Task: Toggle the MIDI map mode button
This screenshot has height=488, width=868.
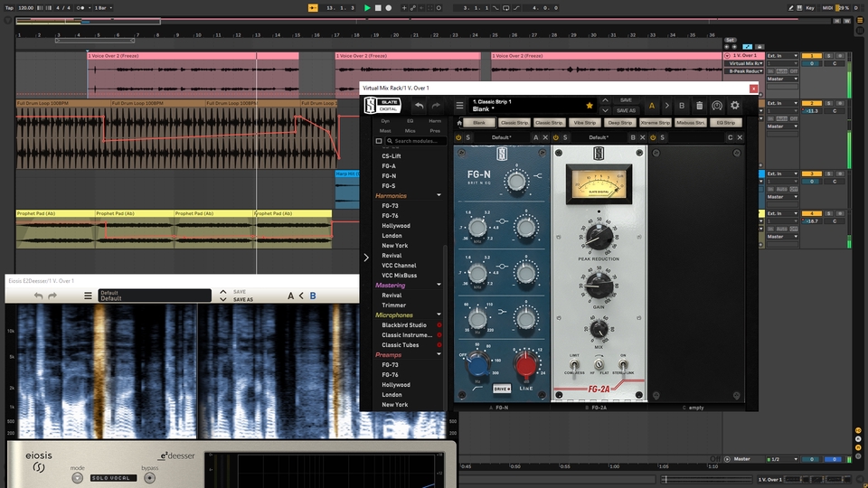Action: tap(827, 8)
